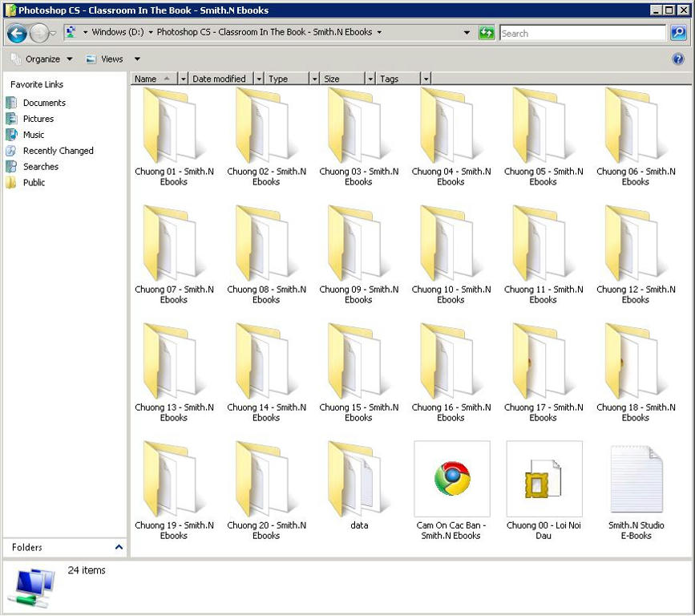695x616 pixels.
Task: Select the Chuong 09 - Smith.N Ebooks folder
Action: 358,254
